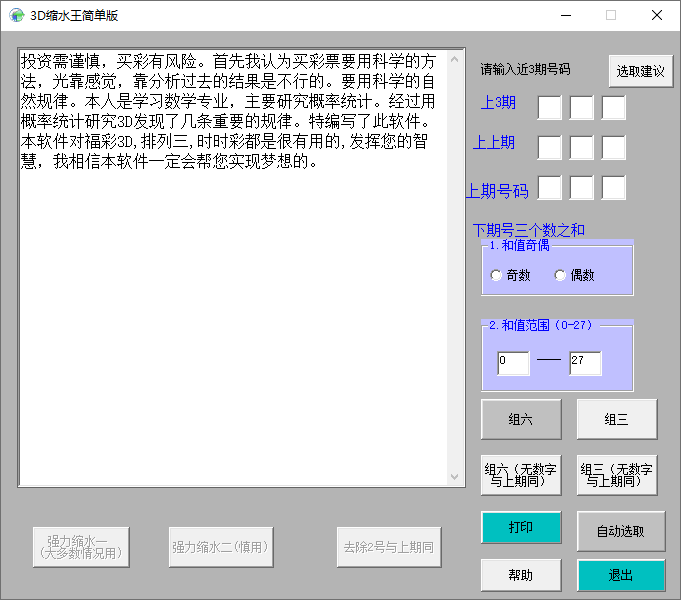Focus second digit box of 上3期
The height and width of the screenshot is (600, 681).
(582, 107)
